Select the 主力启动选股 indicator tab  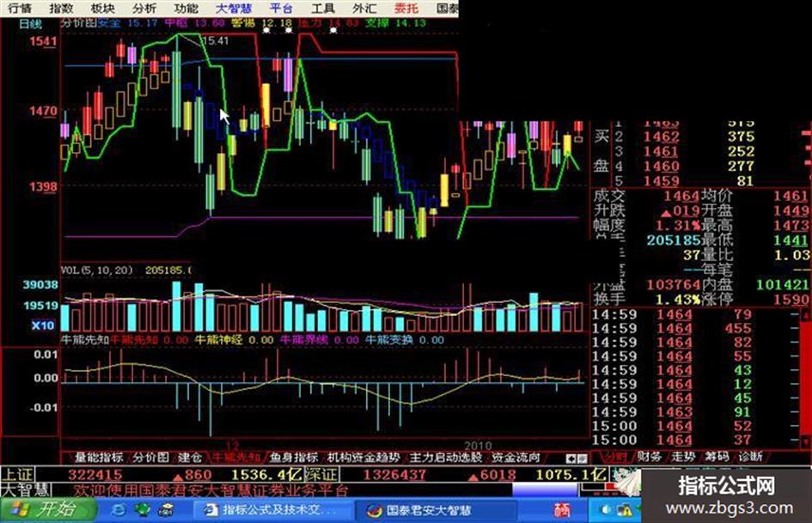pyautogui.click(x=446, y=457)
